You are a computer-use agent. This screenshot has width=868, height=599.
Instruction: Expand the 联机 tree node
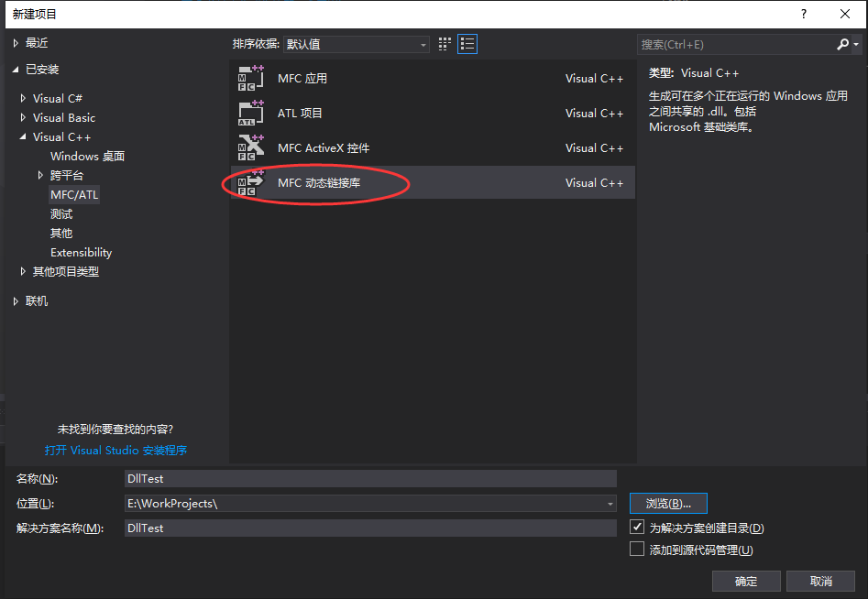16,301
